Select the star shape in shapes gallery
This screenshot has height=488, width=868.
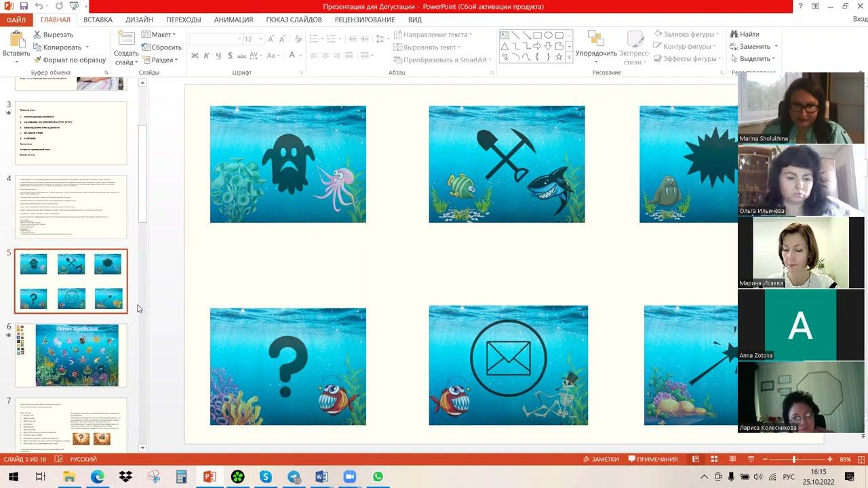(559, 58)
